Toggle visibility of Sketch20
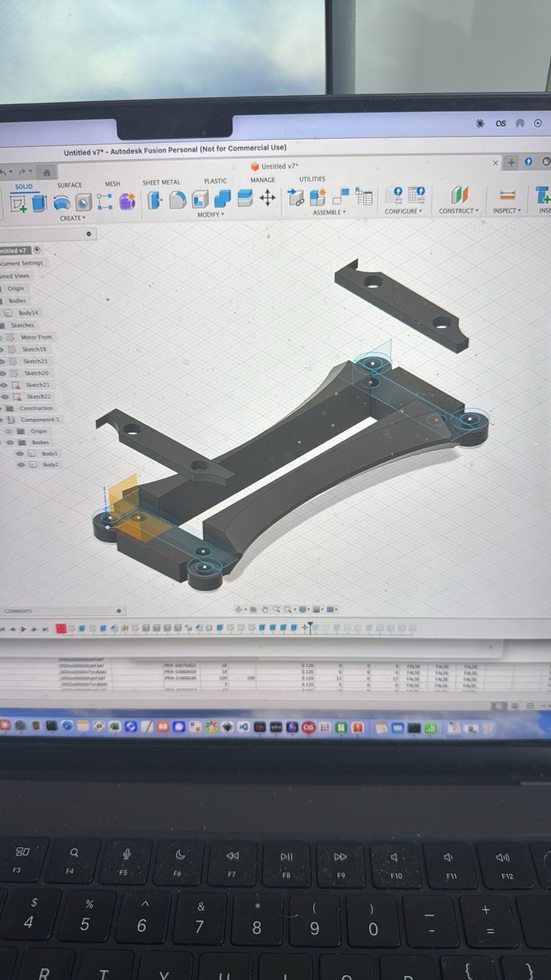The width and height of the screenshot is (551, 980). pos(3,373)
